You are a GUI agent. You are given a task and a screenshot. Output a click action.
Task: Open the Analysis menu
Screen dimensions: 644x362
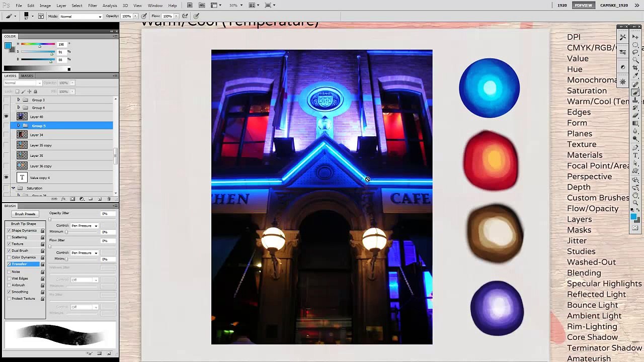110,5
